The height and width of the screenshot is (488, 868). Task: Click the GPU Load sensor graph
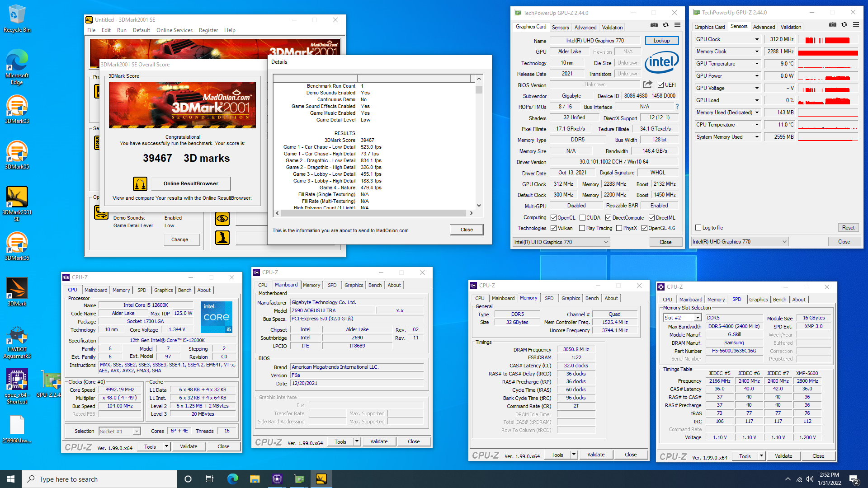pyautogui.click(x=828, y=100)
